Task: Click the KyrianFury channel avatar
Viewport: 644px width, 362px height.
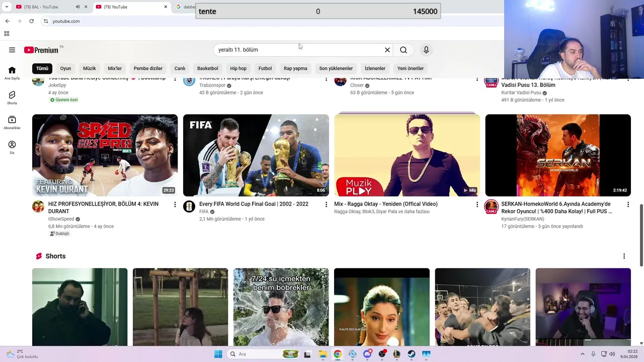Action: click(x=492, y=207)
